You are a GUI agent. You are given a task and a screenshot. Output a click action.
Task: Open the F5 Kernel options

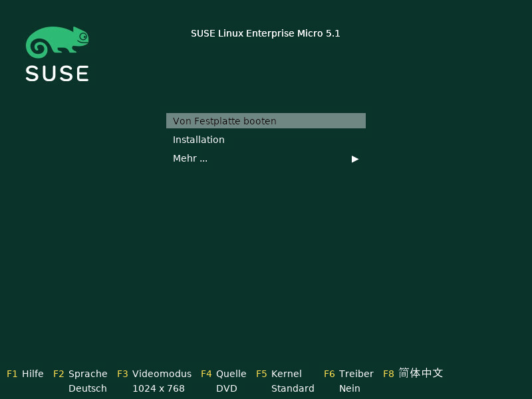tap(279, 374)
